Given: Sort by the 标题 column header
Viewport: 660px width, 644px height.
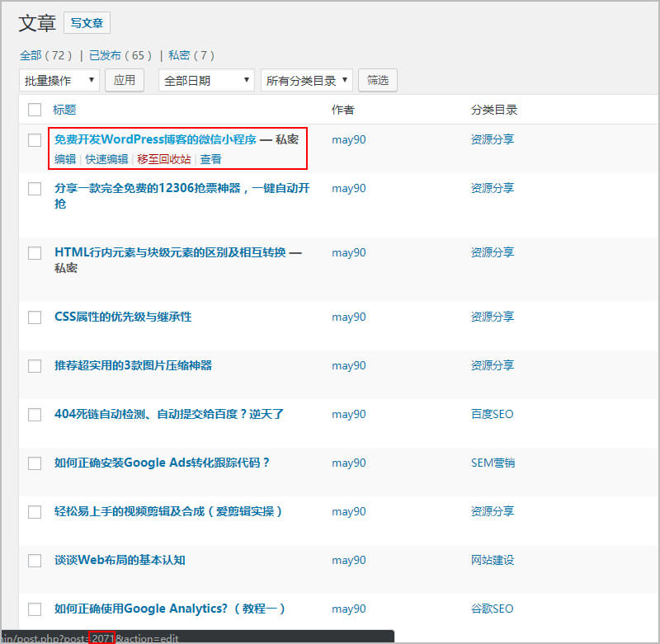Looking at the screenshot, I should coord(64,110).
